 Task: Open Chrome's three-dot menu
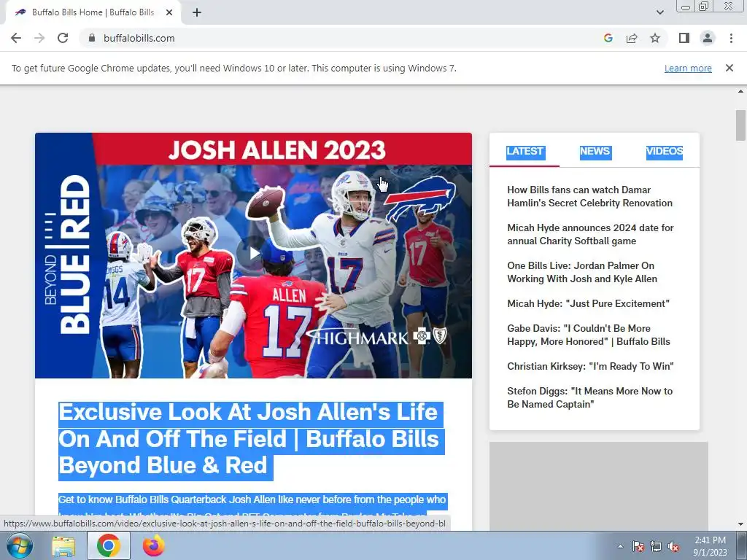(731, 38)
